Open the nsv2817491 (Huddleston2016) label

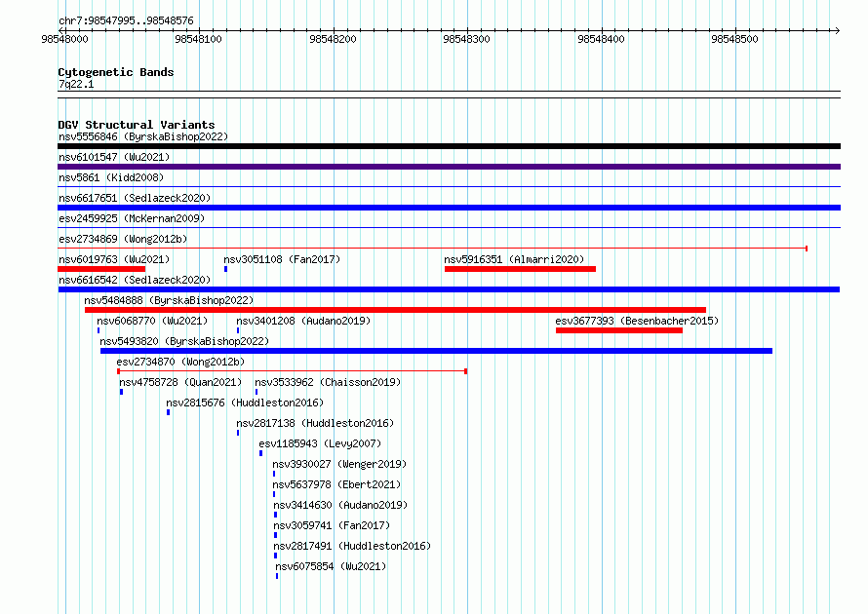pyautogui.click(x=352, y=546)
